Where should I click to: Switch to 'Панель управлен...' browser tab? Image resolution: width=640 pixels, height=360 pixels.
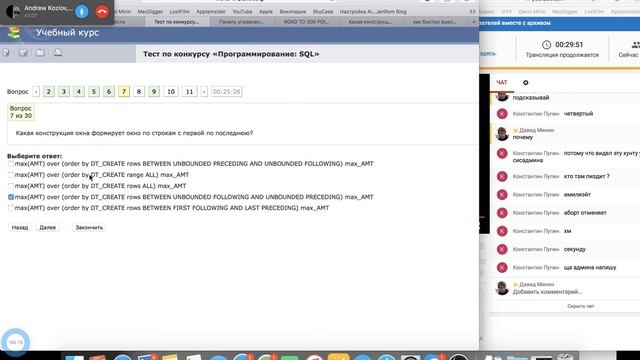[241, 22]
